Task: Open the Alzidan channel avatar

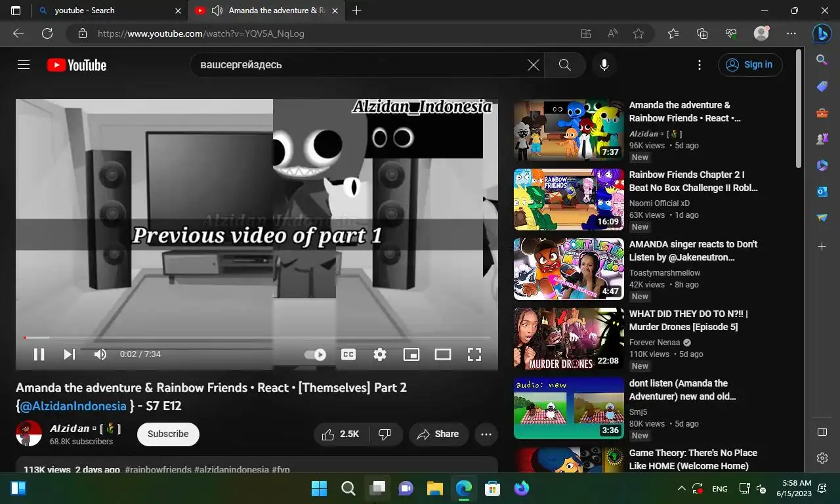Action: point(29,434)
